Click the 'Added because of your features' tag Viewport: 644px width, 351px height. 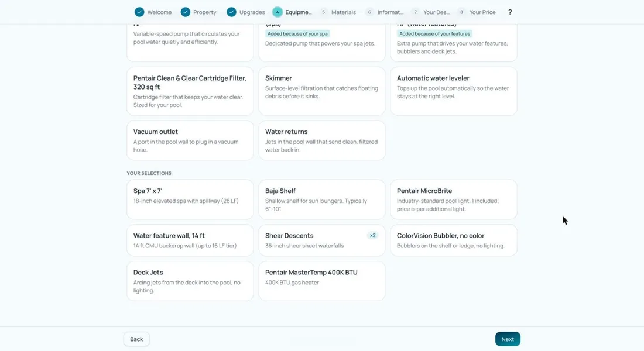(x=434, y=34)
